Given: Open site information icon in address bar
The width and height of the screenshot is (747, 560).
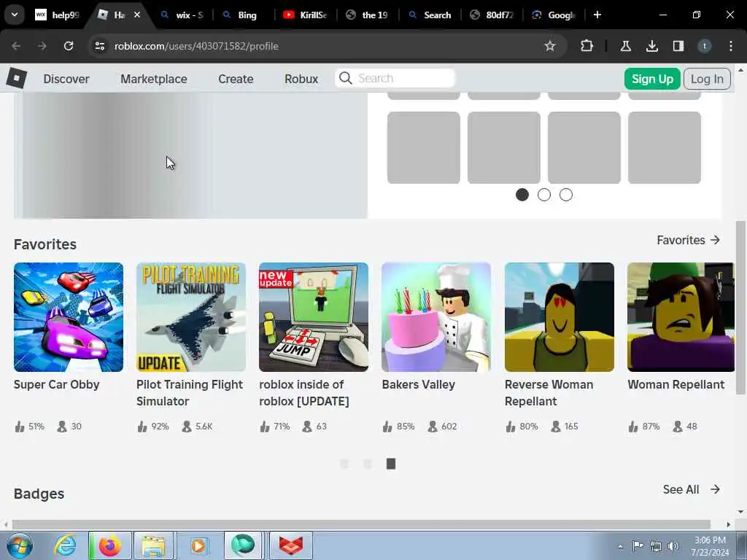Looking at the screenshot, I should [x=100, y=46].
